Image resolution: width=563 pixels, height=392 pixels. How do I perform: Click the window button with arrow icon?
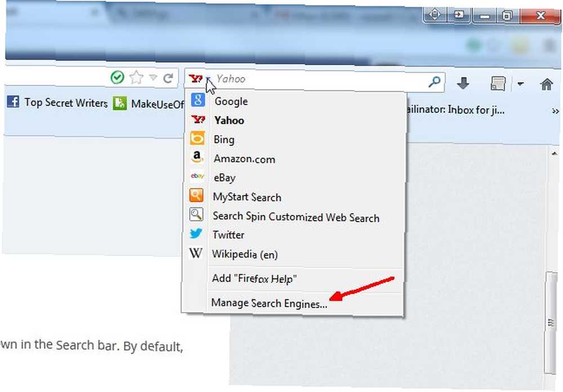click(x=459, y=15)
